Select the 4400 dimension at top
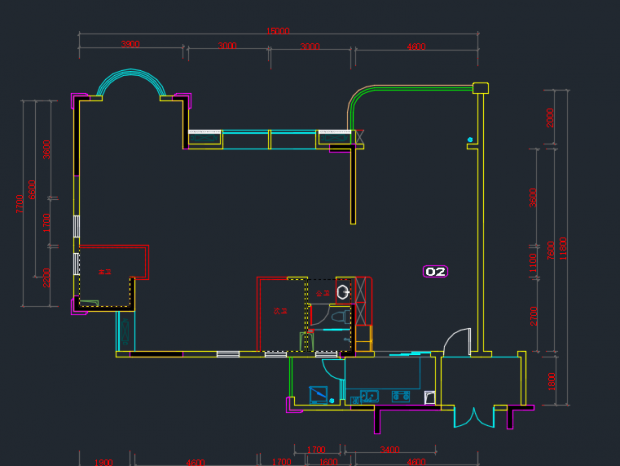The height and width of the screenshot is (466, 620). coord(416,47)
